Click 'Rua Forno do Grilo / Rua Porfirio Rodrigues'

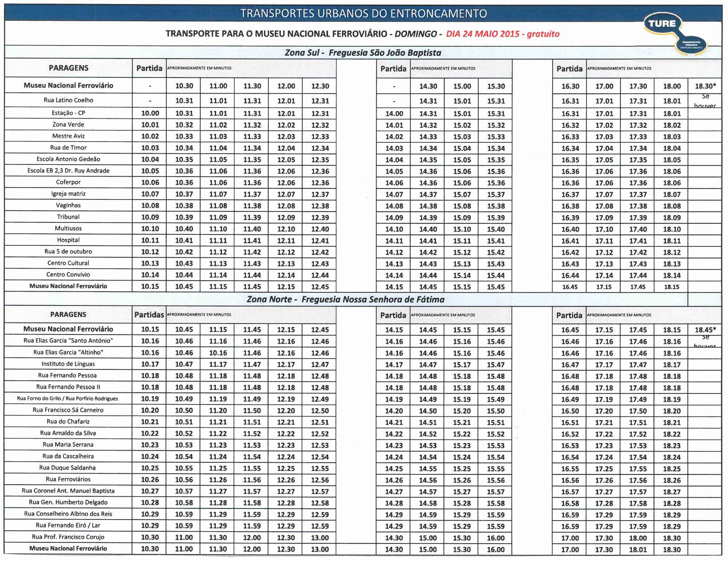pyautogui.click(x=68, y=399)
